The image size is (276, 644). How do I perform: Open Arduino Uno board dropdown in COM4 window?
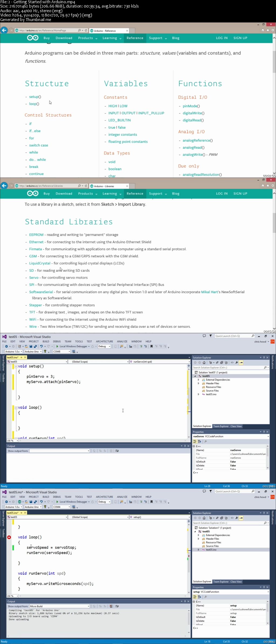click(x=33, y=507)
